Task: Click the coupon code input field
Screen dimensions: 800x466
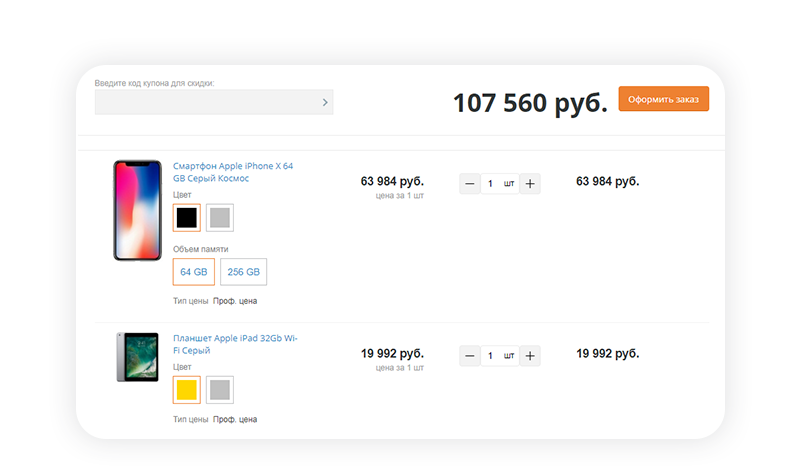Action: [x=214, y=102]
